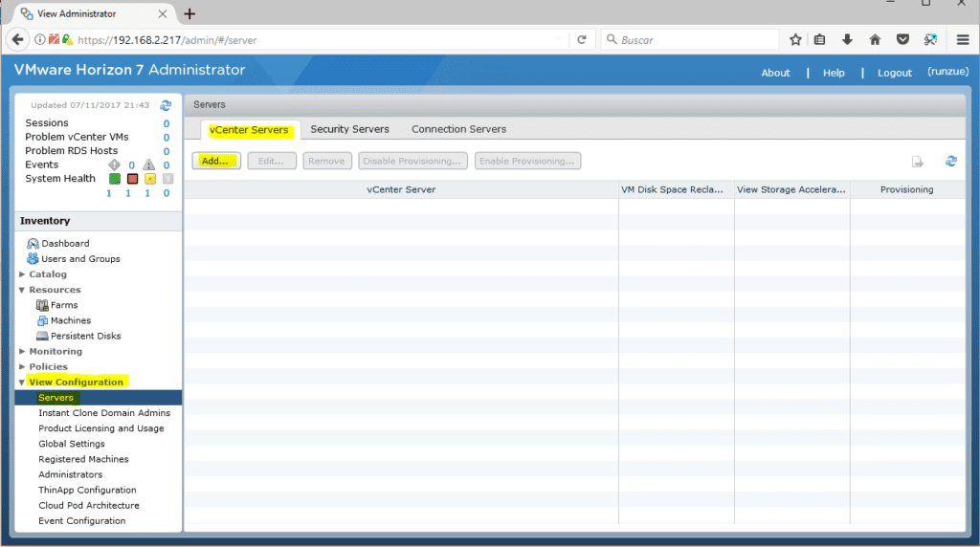Sort by Provisioning column header
This screenshot has height=547, width=980.
pyautogui.click(x=907, y=190)
